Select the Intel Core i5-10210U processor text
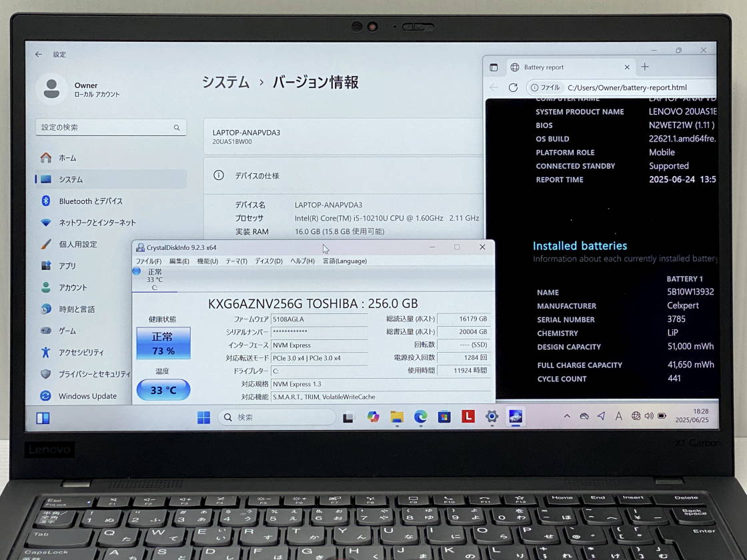The width and height of the screenshot is (747, 560). coord(387,218)
